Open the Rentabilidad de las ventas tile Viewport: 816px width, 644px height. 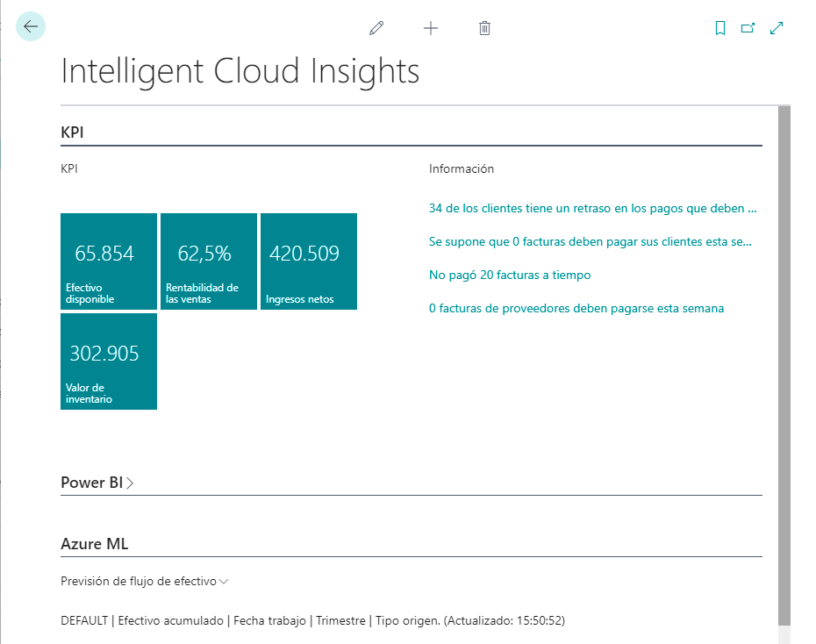(x=209, y=261)
